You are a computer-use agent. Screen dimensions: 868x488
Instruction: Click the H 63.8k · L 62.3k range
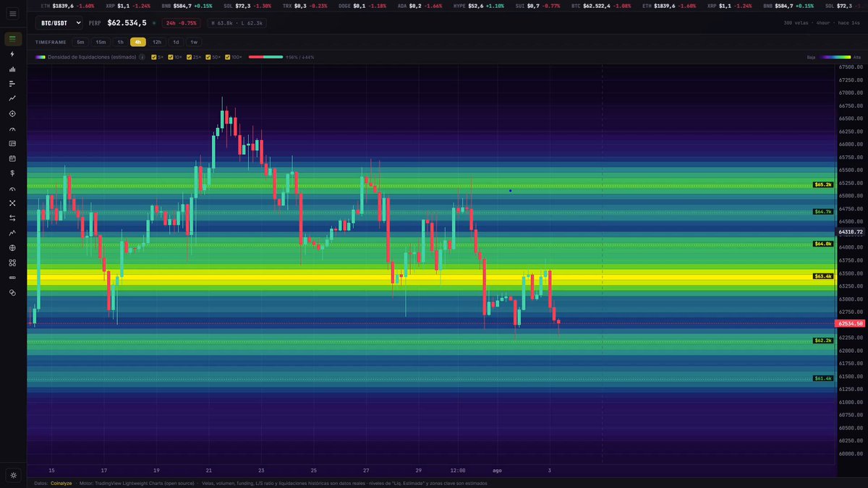click(x=238, y=22)
